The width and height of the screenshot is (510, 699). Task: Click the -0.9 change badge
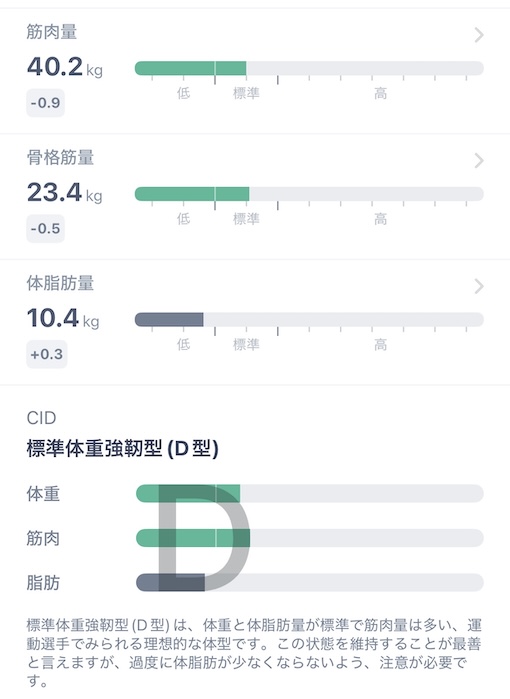[45, 103]
